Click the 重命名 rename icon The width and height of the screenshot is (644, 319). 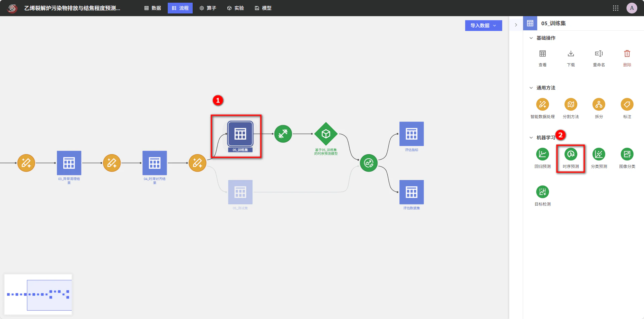(599, 54)
